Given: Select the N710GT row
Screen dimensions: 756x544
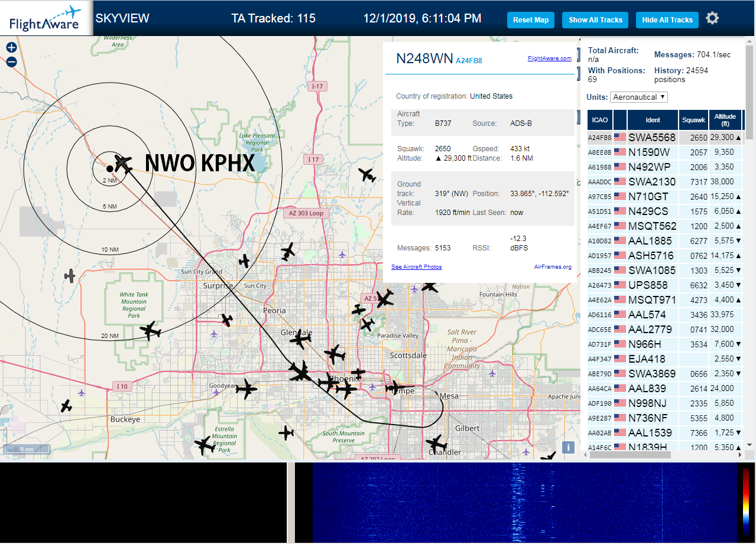Looking at the screenshot, I should tap(665, 197).
